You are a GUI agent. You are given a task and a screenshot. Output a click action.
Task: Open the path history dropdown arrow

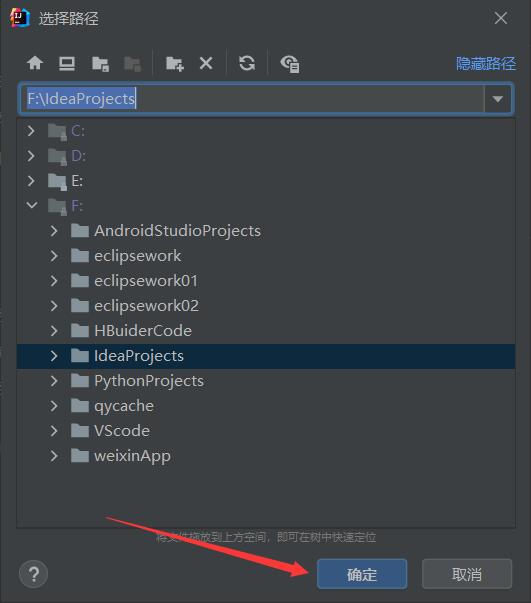[x=498, y=99]
